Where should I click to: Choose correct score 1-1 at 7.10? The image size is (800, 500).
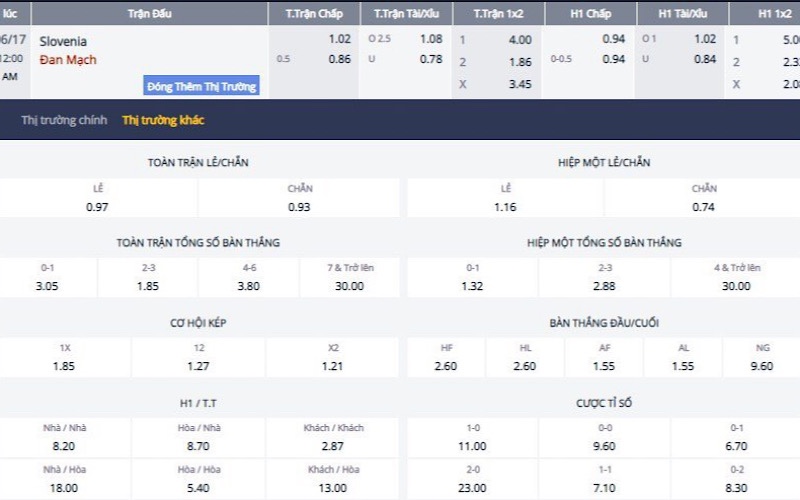point(604,486)
